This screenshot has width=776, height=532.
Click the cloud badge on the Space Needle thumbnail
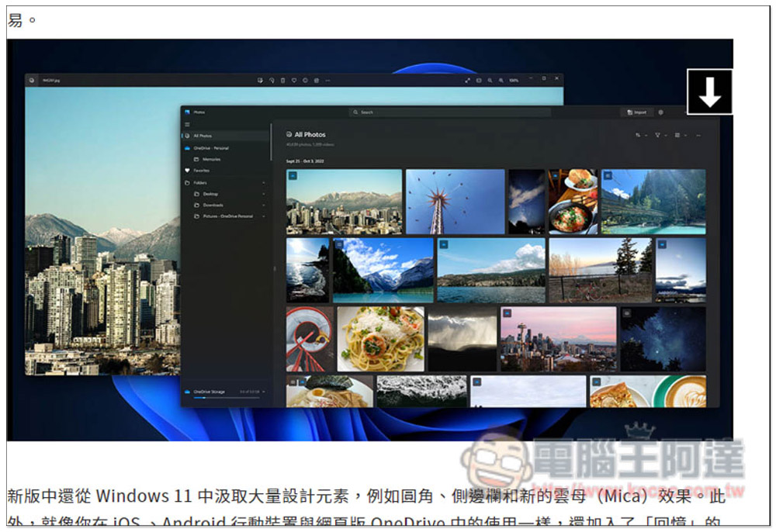[x=508, y=313]
